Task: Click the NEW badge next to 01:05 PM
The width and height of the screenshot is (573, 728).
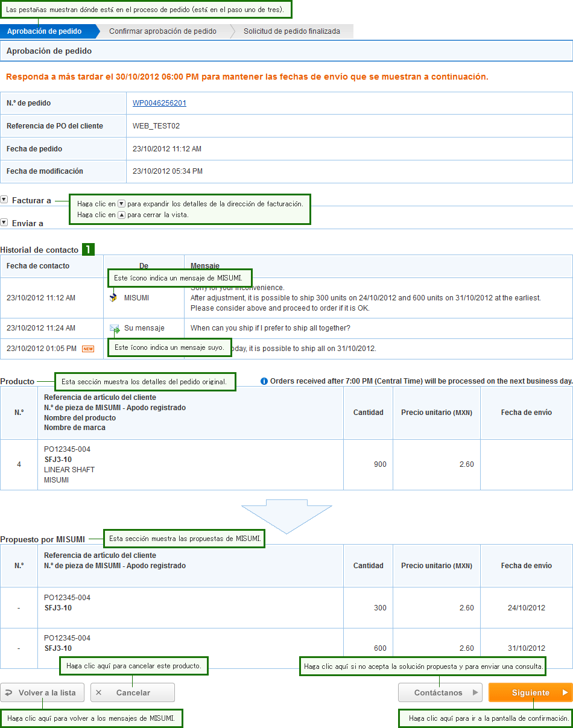Action: click(x=88, y=349)
